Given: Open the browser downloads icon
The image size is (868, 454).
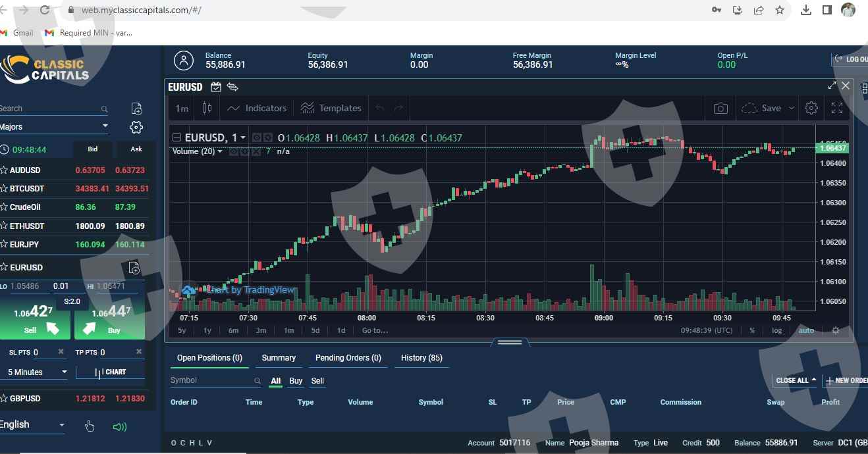Looking at the screenshot, I should [806, 10].
